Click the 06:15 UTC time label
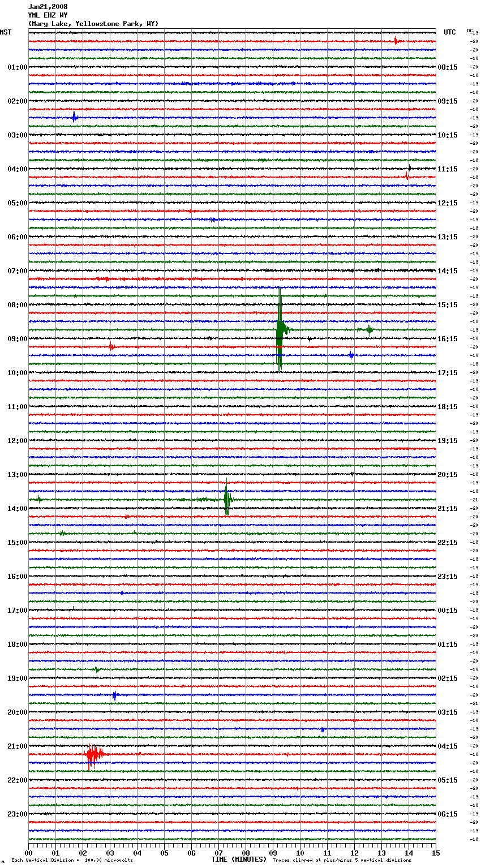 pos(448,814)
